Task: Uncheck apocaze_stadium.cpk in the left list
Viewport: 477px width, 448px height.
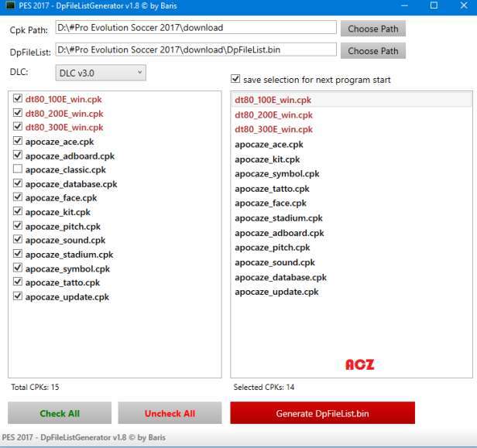Action: 17,255
